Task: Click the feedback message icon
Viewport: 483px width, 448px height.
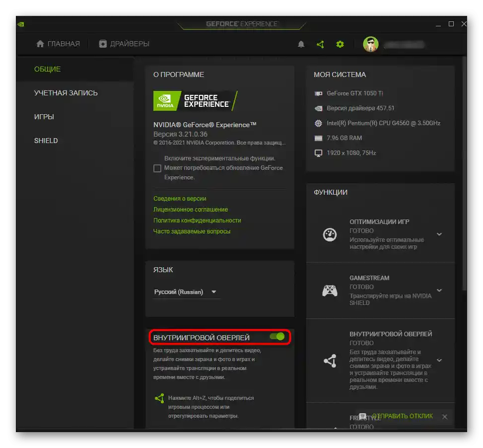Action: click(363, 416)
